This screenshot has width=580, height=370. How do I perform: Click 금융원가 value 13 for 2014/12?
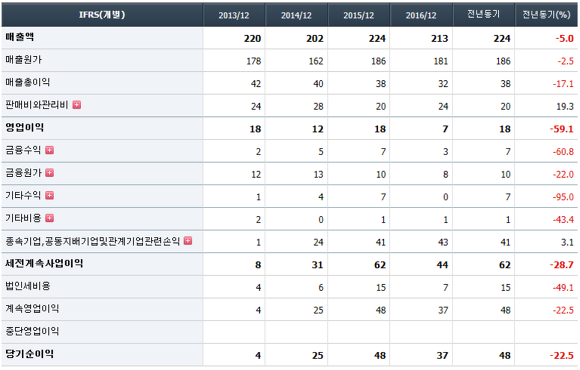(318, 174)
